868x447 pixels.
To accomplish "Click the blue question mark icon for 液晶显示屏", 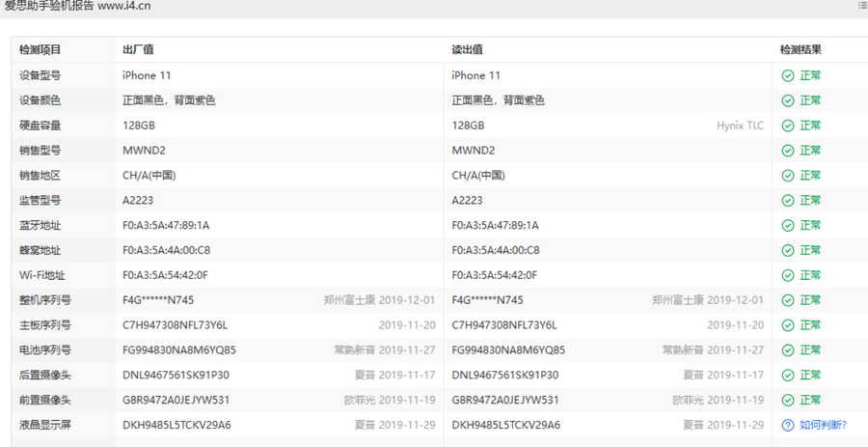I will tap(788, 425).
